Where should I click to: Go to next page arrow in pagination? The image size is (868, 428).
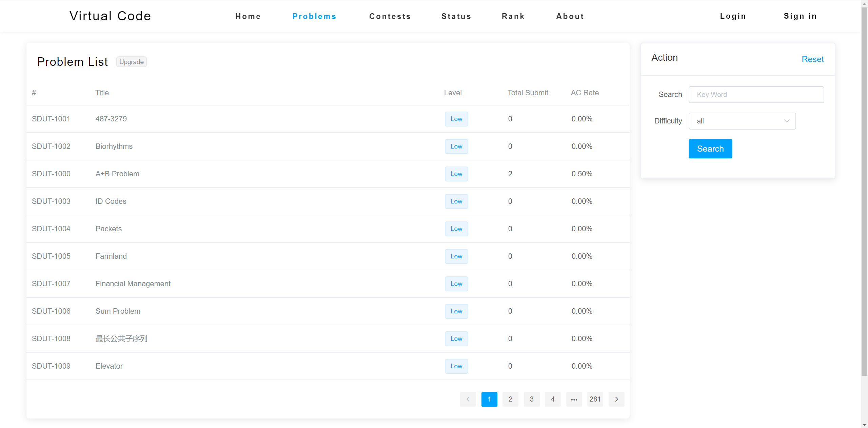(616, 399)
